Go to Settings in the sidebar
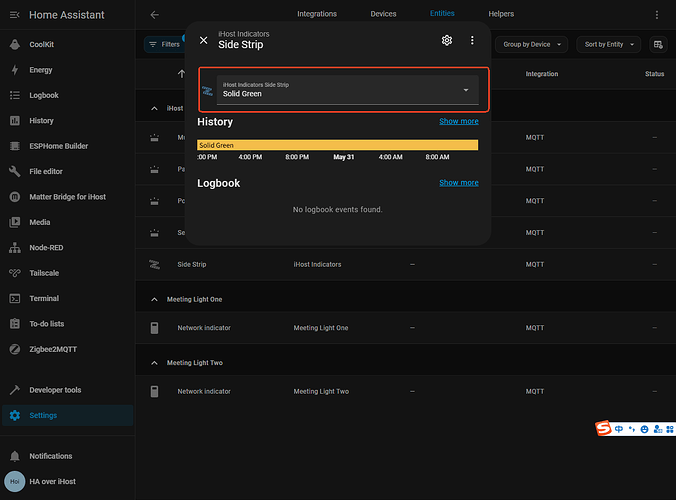Image resolution: width=676 pixels, height=500 pixels. (68, 416)
